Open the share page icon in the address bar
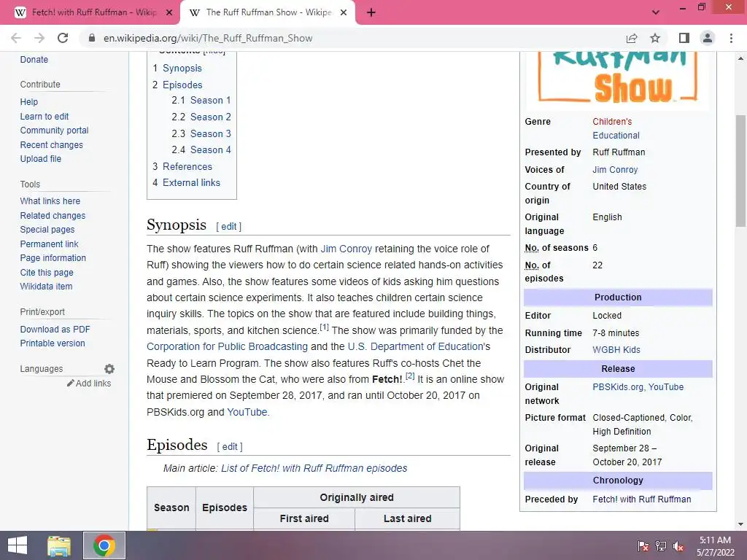The height and width of the screenshot is (560, 747). point(632,38)
